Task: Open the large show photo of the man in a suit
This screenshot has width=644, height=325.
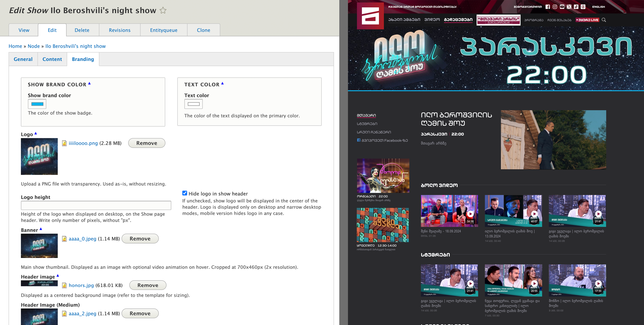Action: tap(553, 140)
